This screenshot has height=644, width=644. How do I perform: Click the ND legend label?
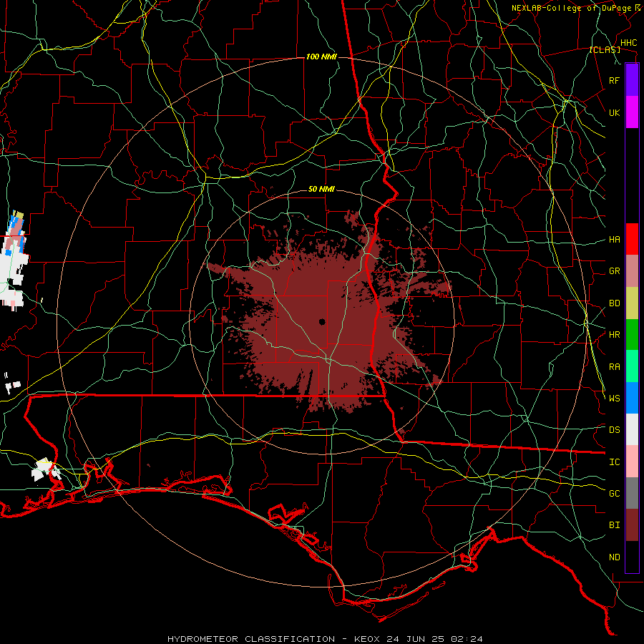click(614, 557)
